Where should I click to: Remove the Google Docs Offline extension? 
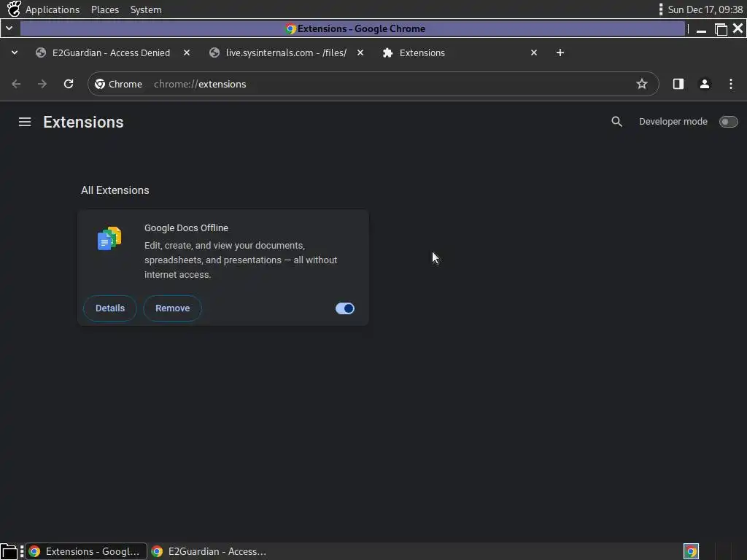click(172, 308)
